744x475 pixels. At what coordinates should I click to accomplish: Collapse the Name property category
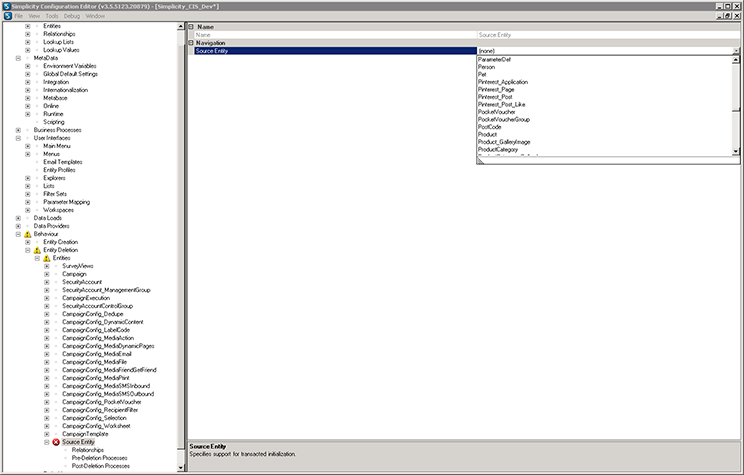(x=191, y=26)
